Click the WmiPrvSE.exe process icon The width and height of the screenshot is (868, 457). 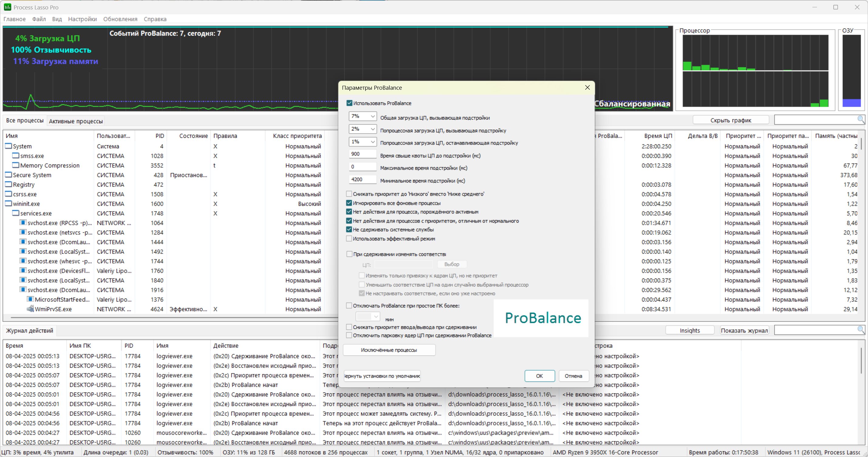pyautogui.click(x=30, y=309)
